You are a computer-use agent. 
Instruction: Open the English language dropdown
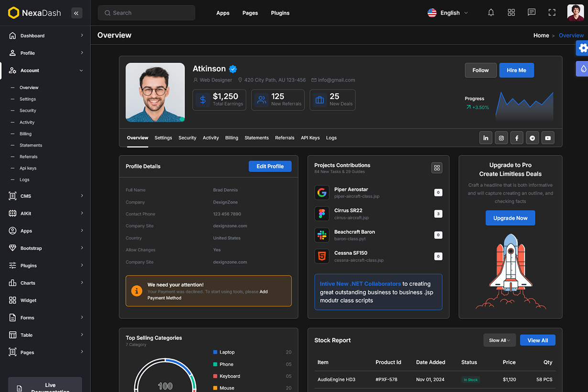click(x=448, y=13)
